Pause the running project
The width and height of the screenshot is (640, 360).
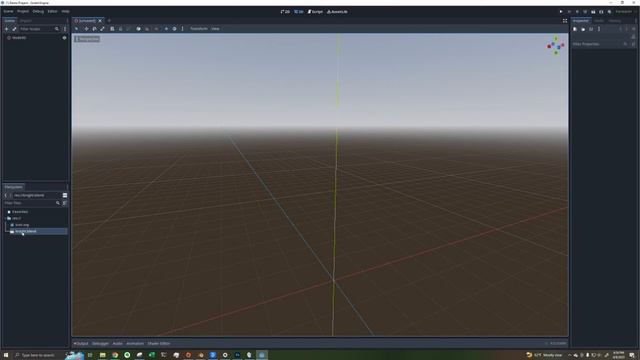(x=569, y=12)
